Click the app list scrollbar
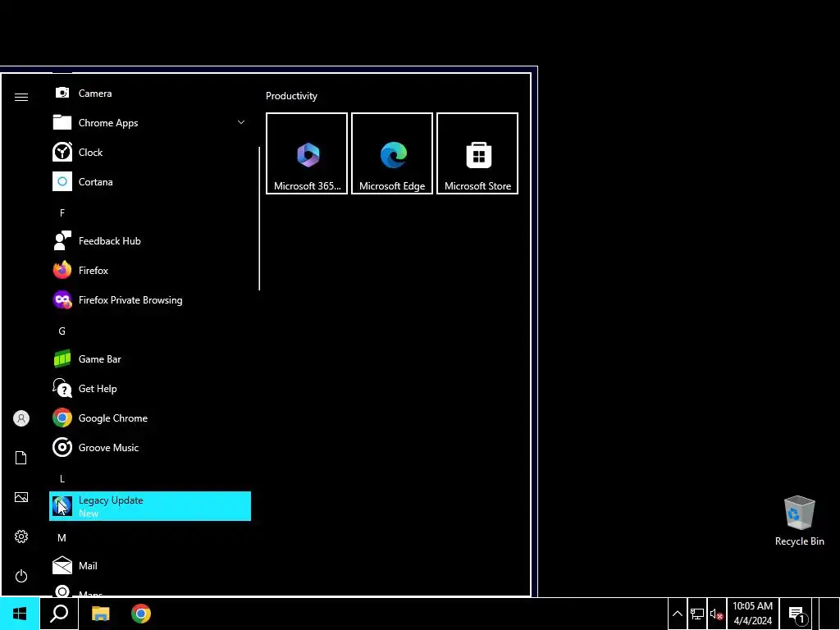The width and height of the screenshot is (840, 630). [x=259, y=218]
